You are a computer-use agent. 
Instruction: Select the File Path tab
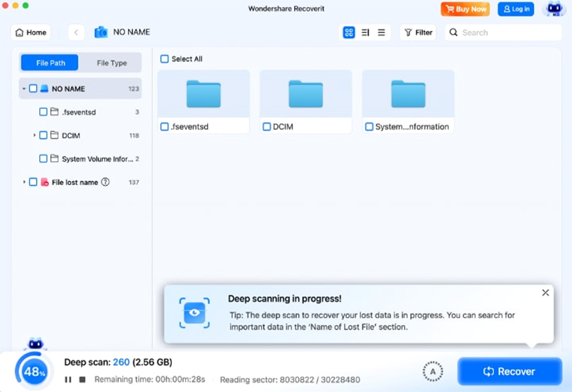50,63
